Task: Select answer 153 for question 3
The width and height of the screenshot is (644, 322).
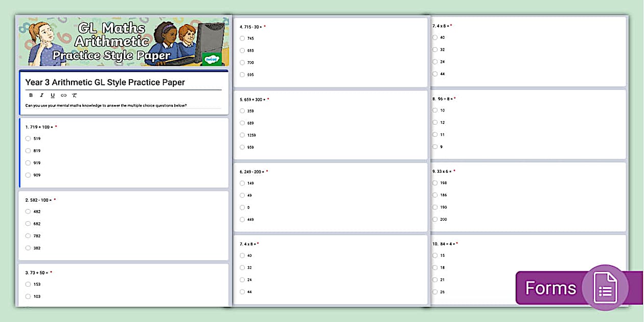Action: point(28,284)
